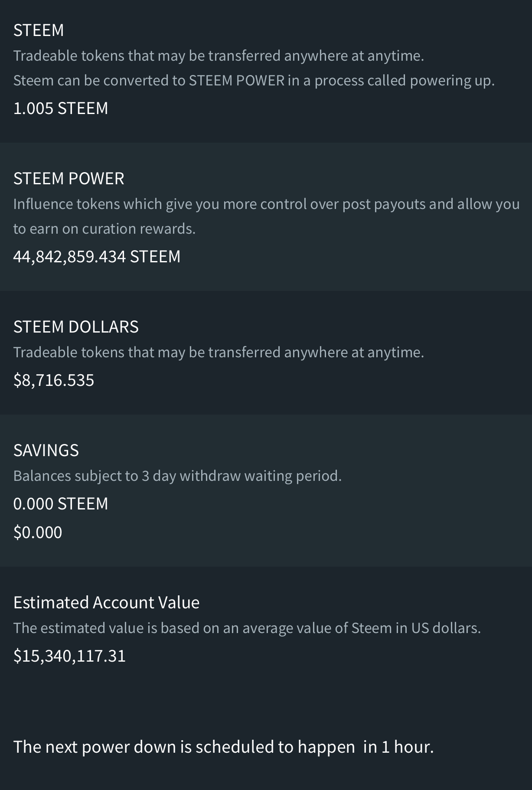Click 'The next power down' notice text
532x790 pixels.
(184, 747)
